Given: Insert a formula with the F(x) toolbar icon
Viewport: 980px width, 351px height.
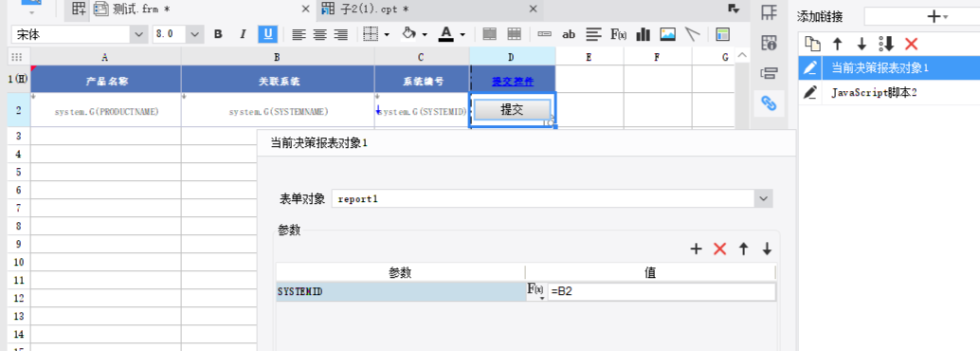Looking at the screenshot, I should click(x=618, y=34).
